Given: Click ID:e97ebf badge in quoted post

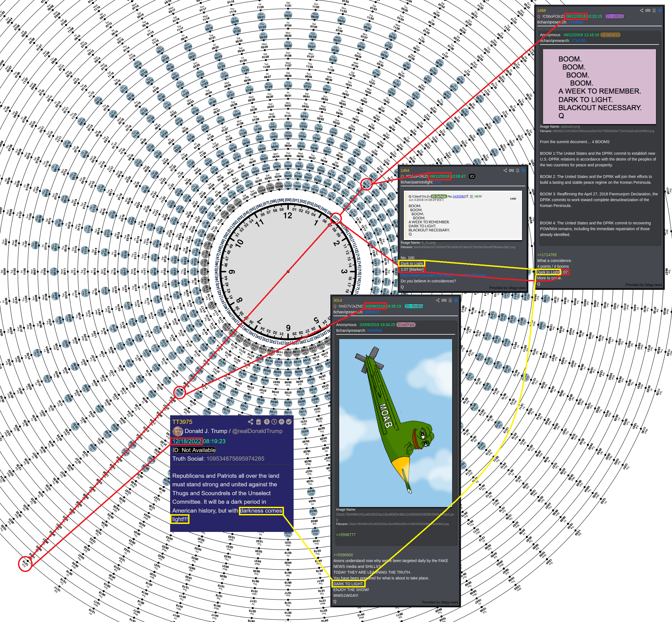Looking at the screenshot, I should [x=406, y=325].
